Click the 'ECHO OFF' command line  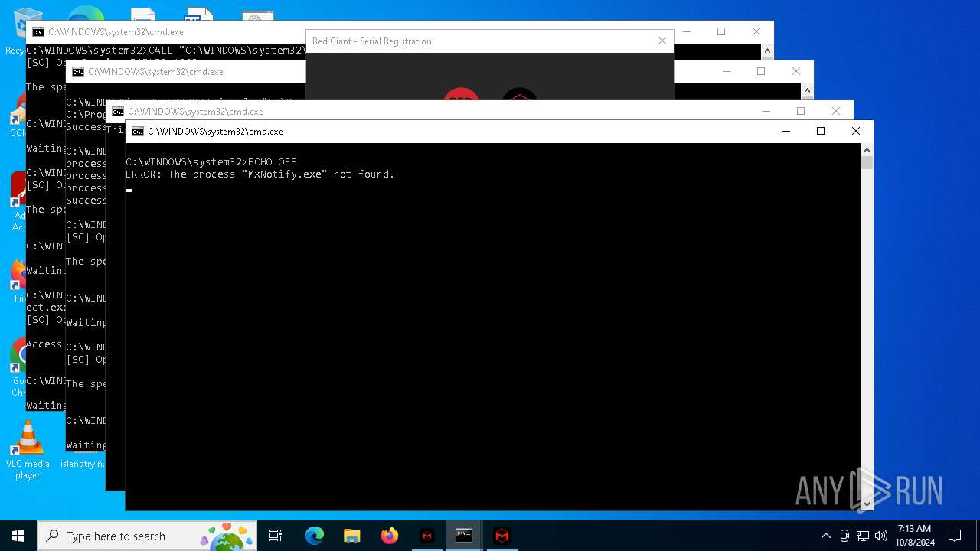211,162
